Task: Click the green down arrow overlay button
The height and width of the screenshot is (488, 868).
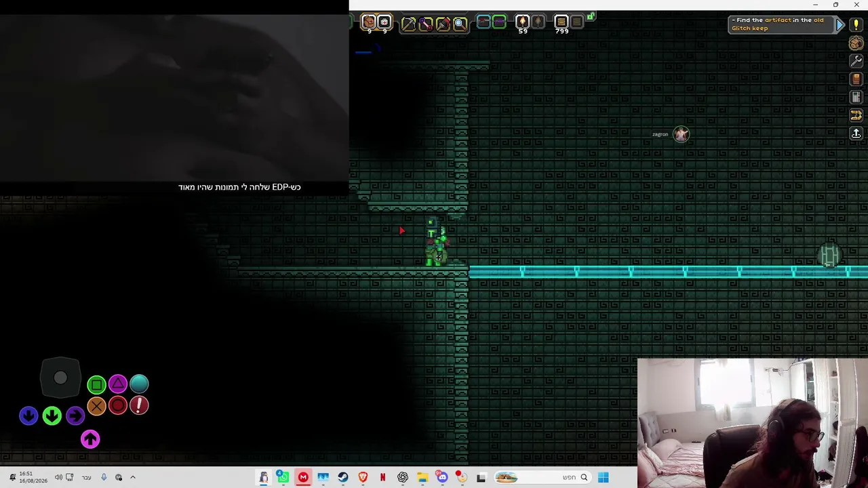Action: [x=52, y=415]
